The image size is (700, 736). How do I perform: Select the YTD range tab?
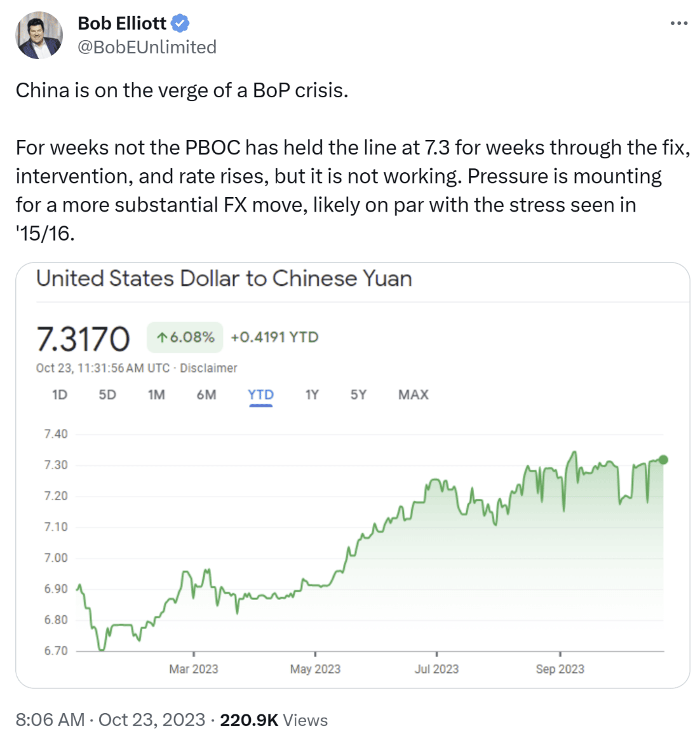pos(260,395)
